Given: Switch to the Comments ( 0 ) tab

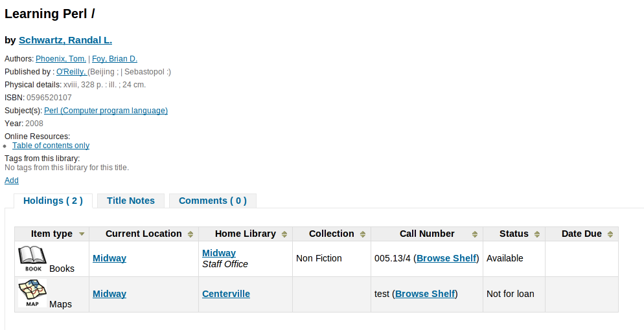Looking at the screenshot, I should 213,201.
